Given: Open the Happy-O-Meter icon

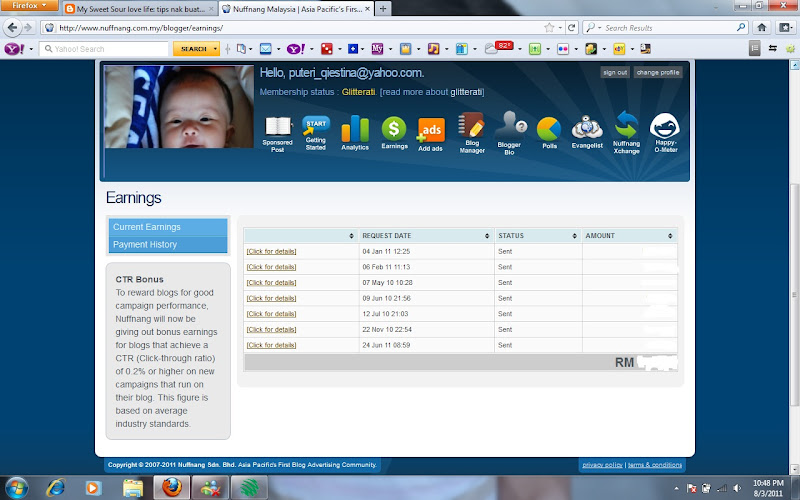Looking at the screenshot, I should [665, 133].
